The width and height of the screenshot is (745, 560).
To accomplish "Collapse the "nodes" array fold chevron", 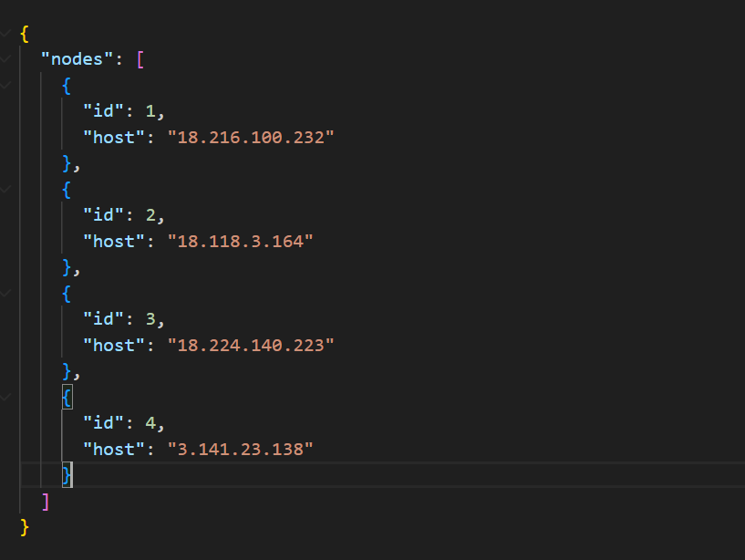I will [x=7, y=59].
